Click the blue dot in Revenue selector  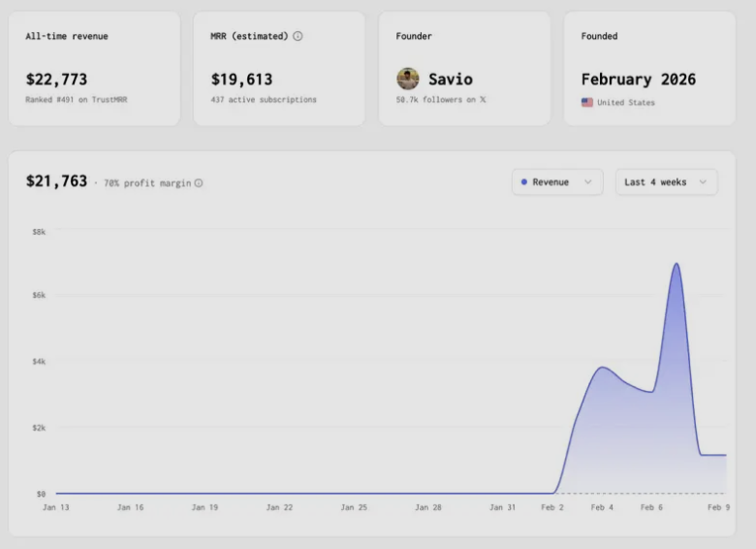[524, 182]
